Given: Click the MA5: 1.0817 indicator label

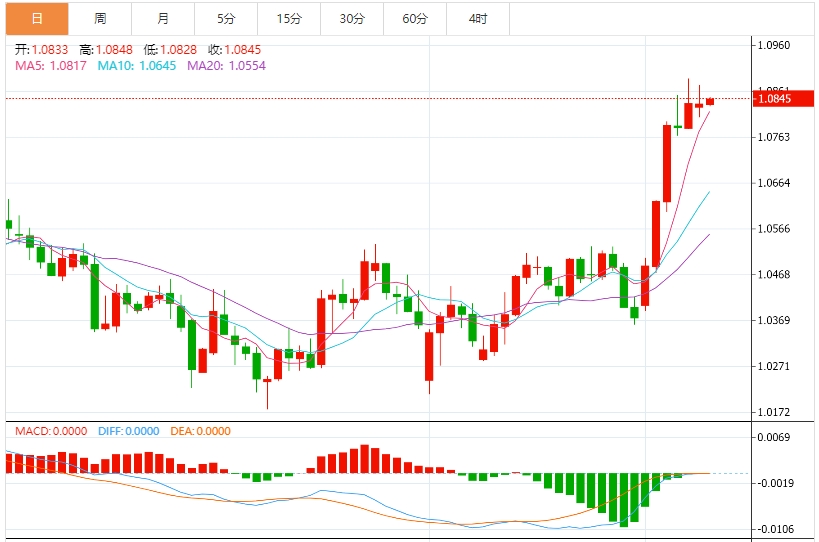Looking at the screenshot, I should coord(50,65).
